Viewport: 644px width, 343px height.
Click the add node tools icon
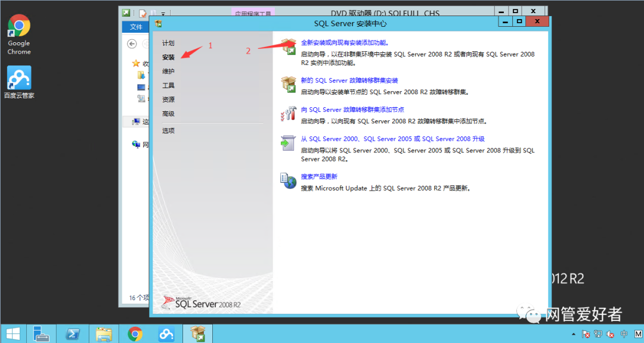click(289, 114)
